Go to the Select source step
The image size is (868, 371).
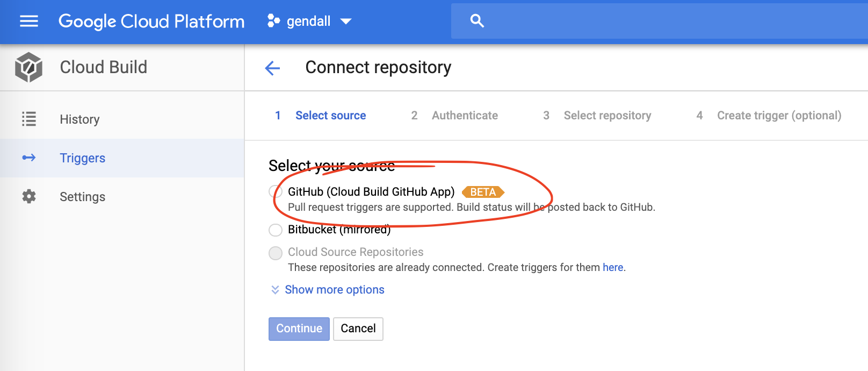point(330,116)
